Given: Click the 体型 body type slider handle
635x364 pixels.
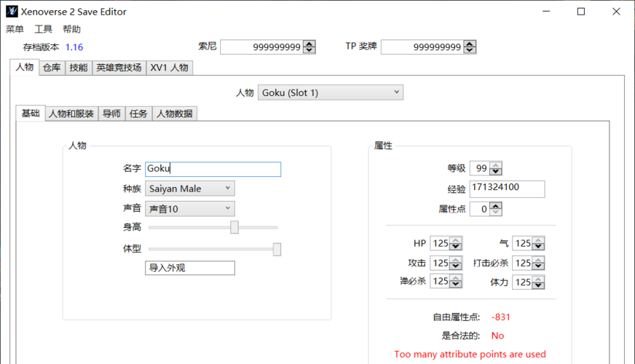Looking at the screenshot, I should coord(277,249).
